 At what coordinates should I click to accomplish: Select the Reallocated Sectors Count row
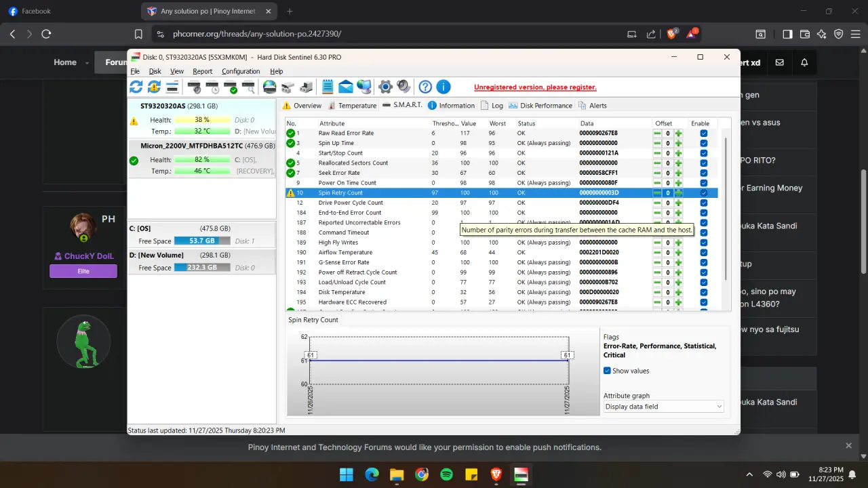501,163
